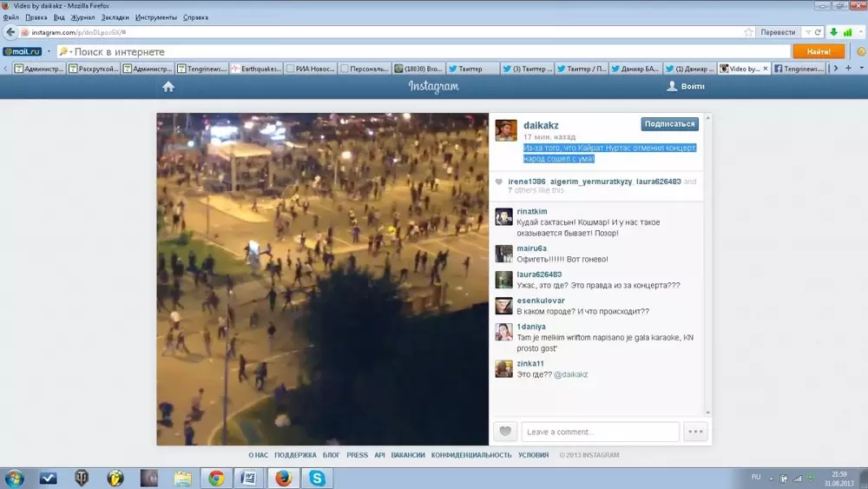This screenshot has height=489, width=868.
Task: Bookmark page with the star icon
Action: tap(748, 32)
